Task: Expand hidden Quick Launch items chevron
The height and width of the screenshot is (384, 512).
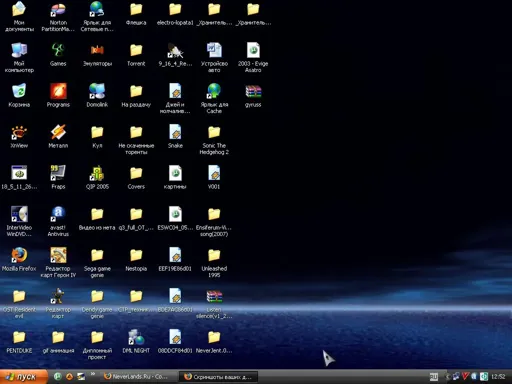Action: pyautogui.click(x=93, y=374)
